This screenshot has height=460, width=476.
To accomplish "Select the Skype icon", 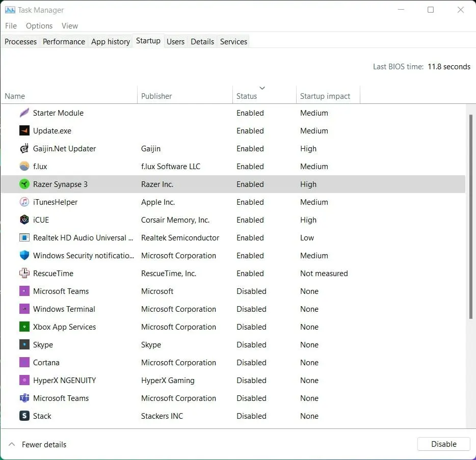I will coord(24,344).
